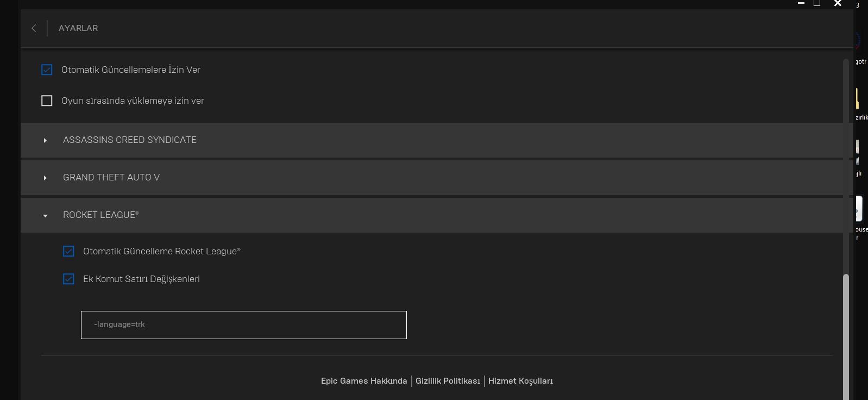Click the Ek Komut Satırı Değişkenleri label
The image size is (868, 400).
point(141,279)
